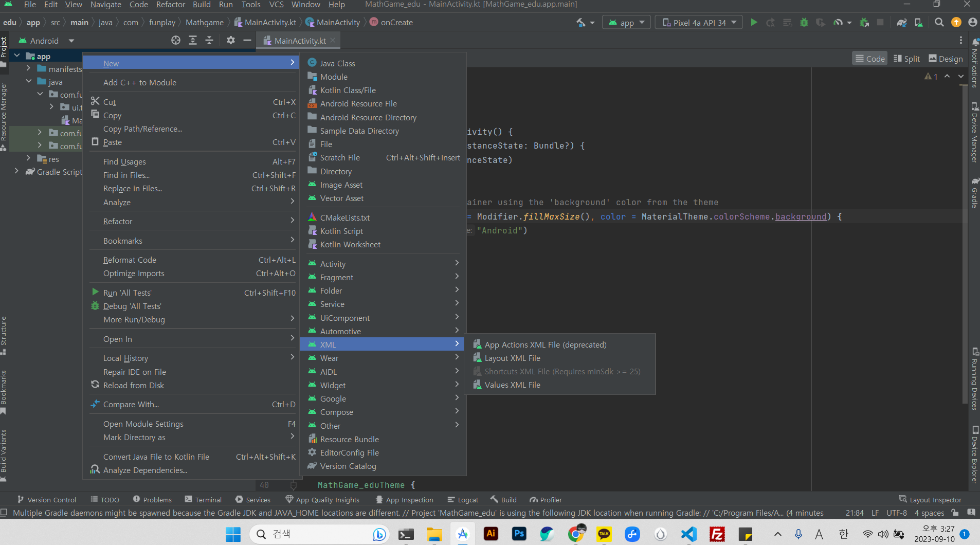The image size is (980, 545).
Task: Open the app run configuration dropdown
Action: (x=626, y=22)
